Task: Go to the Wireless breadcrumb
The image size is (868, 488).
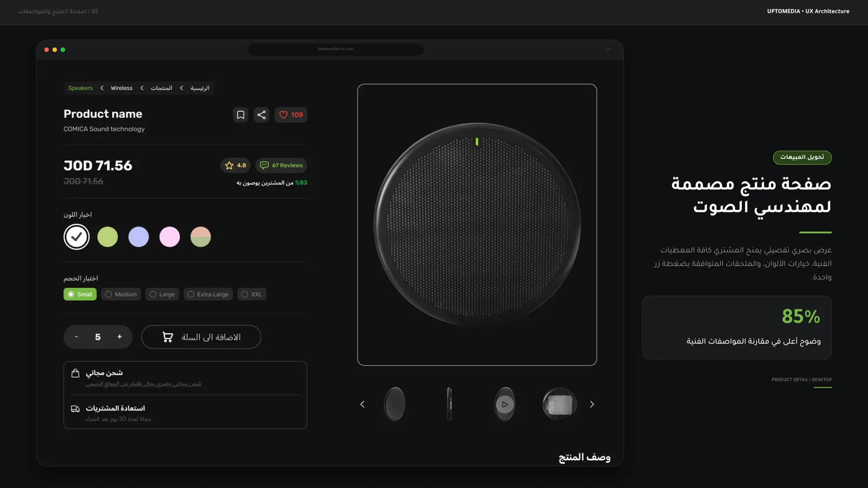Action: pos(122,88)
